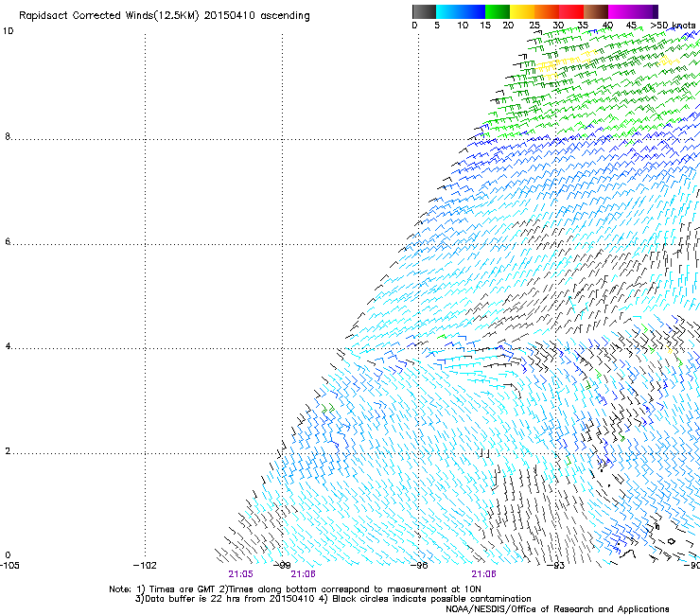Screen dimensions: 700x615
Task: Click the purple '21:06' time label right of -96
Action: [484, 574]
